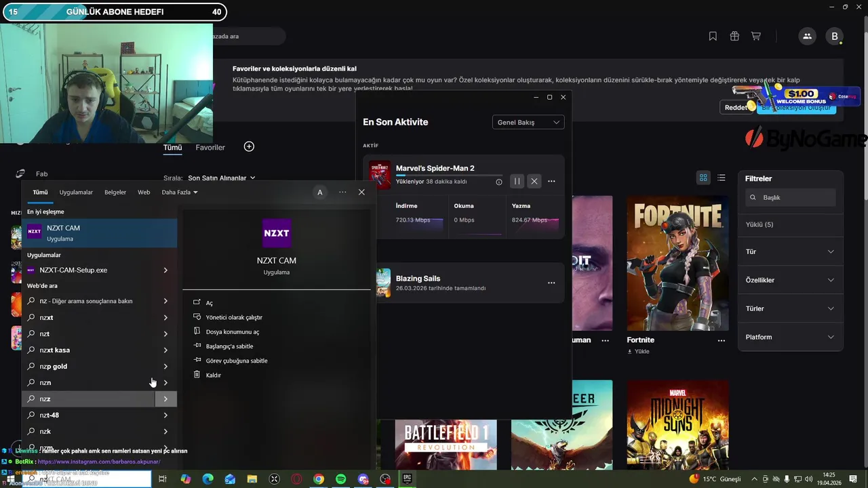Launch Opera browser from the taskbar
This screenshot has width=868, height=488.
(x=296, y=479)
